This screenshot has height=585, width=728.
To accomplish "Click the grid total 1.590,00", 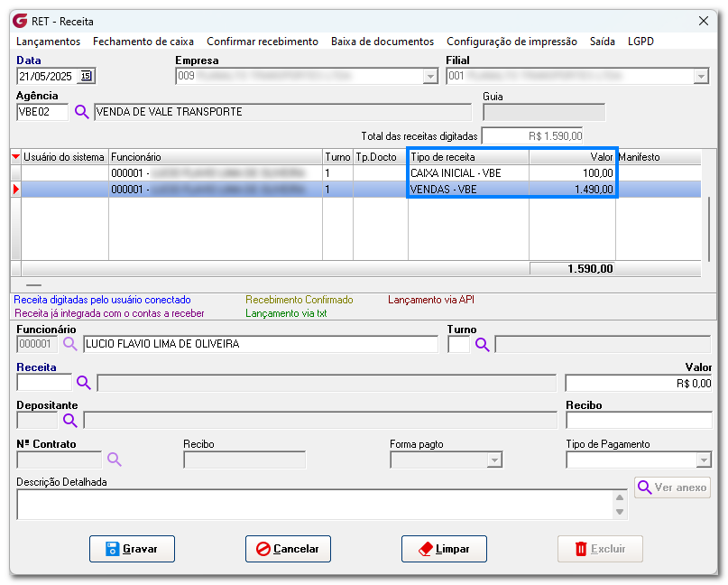I will tap(573, 268).
